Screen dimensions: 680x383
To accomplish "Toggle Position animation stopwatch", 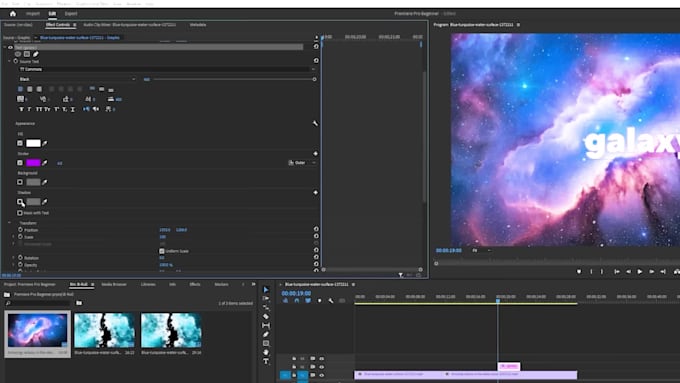I will point(20,230).
